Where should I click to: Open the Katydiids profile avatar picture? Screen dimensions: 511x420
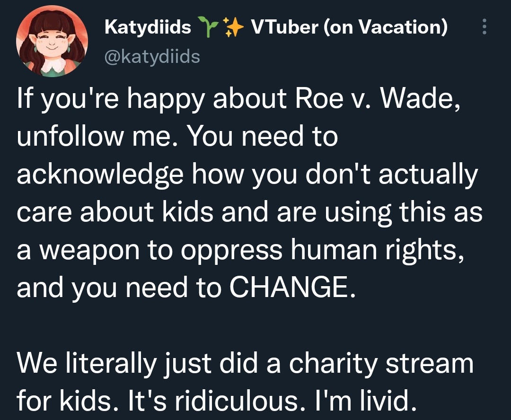point(52,41)
